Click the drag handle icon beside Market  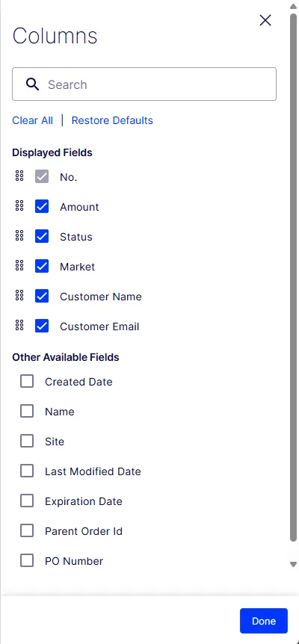(x=19, y=265)
